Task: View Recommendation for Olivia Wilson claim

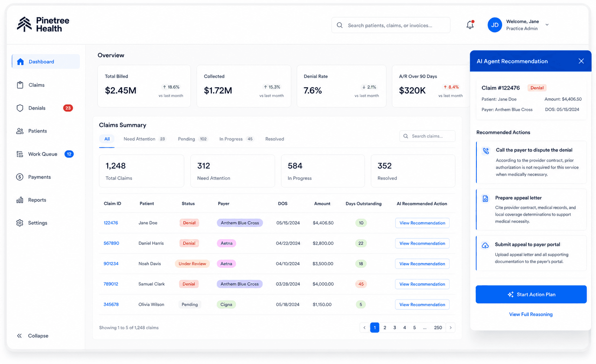Action: point(422,305)
